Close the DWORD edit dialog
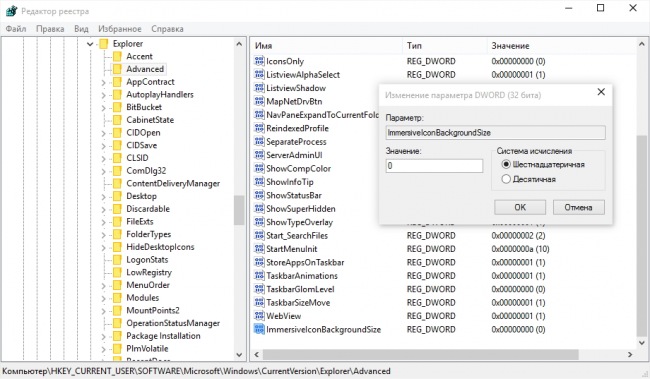Viewport: 650px width, 379px height. coord(601,92)
